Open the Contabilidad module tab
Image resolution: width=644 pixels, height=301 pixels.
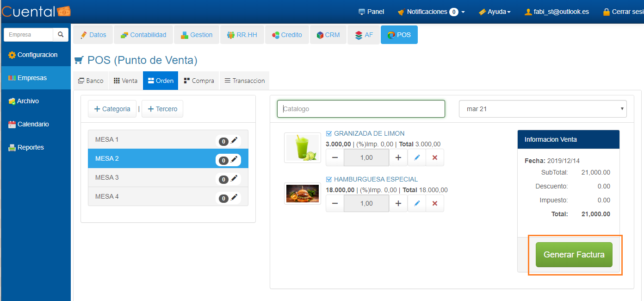click(143, 35)
